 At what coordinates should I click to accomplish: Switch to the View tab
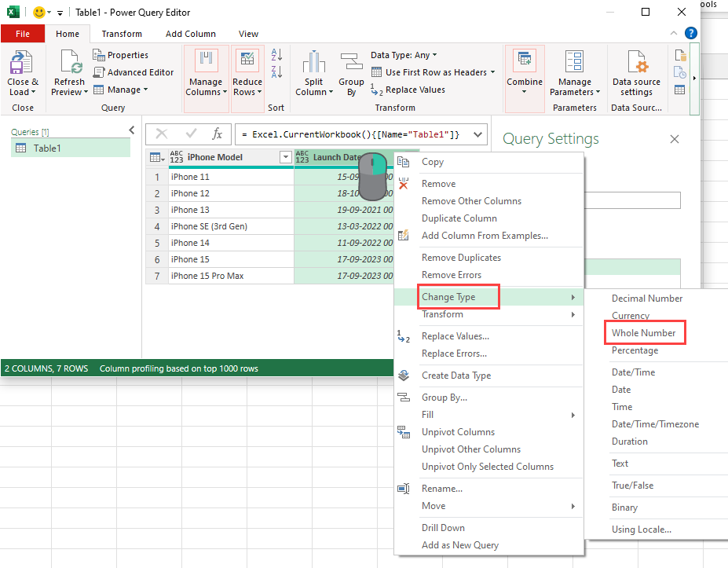pos(248,34)
